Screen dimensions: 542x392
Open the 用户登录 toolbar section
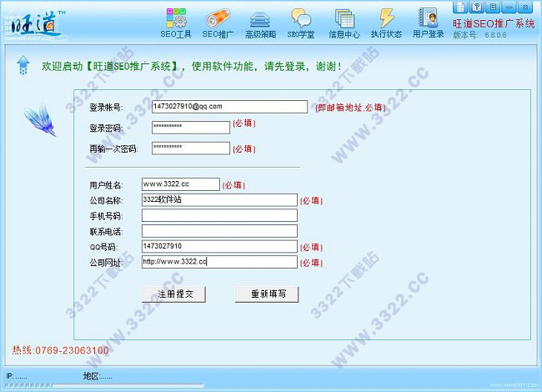click(x=429, y=23)
